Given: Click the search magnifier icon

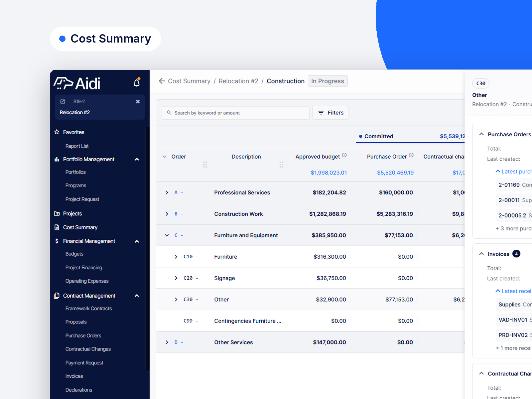Looking at the screenshot, I should coord(169,113).
